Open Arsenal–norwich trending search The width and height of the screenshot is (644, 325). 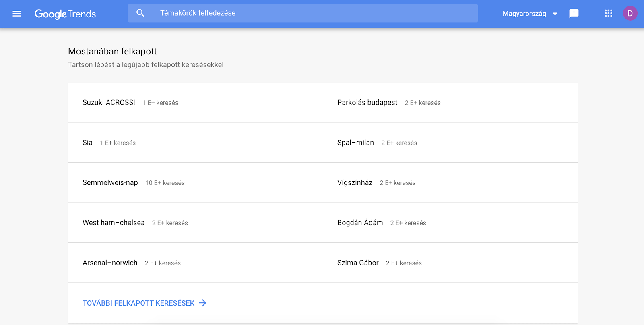[110, 263]
